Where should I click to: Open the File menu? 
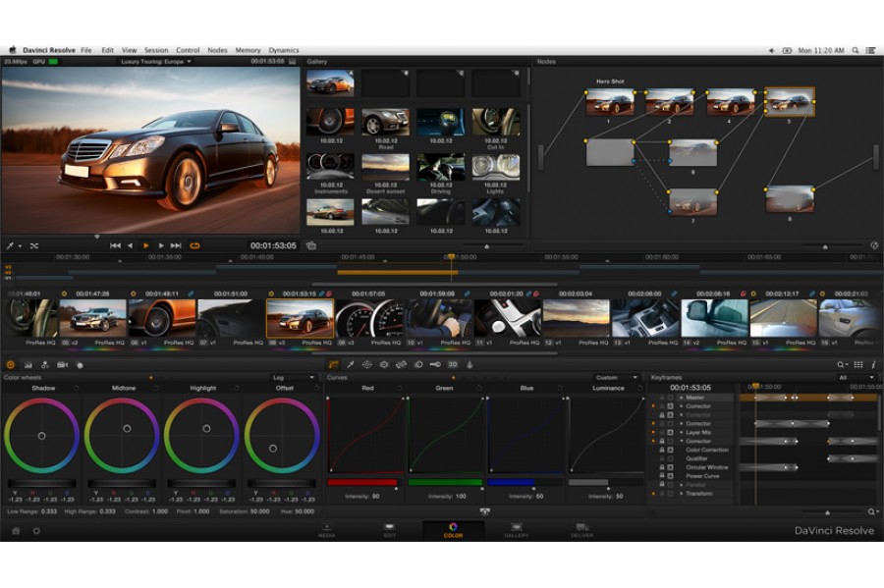(x=86, y=50)
